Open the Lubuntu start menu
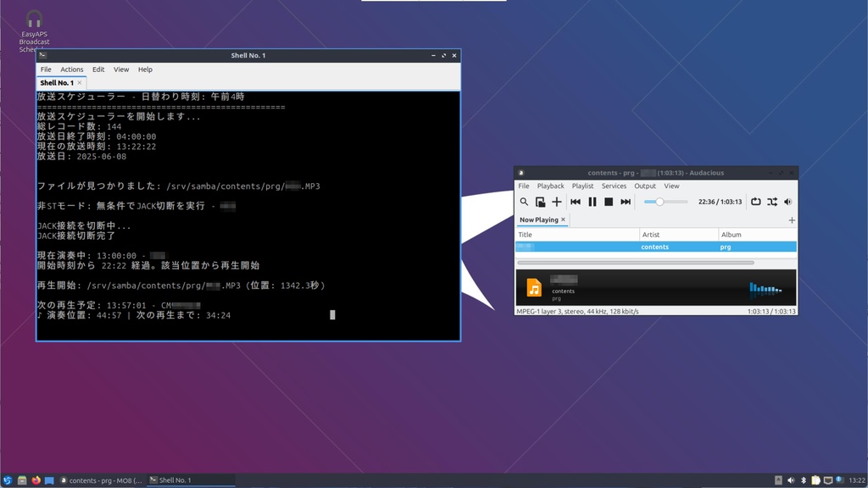Viewport: 868px width, 488px height. click(x=7, y=480)
